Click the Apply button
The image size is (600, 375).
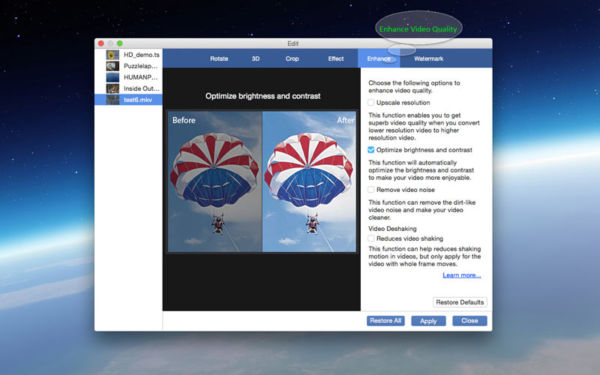[x=428, y=321]
